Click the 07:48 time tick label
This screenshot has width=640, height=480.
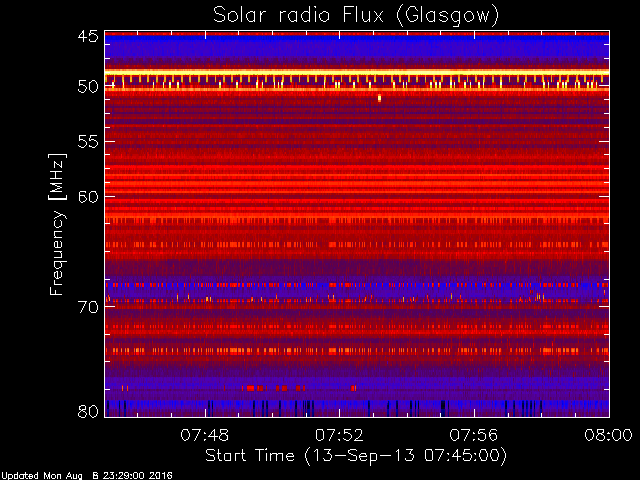click(x=204, y=435)
